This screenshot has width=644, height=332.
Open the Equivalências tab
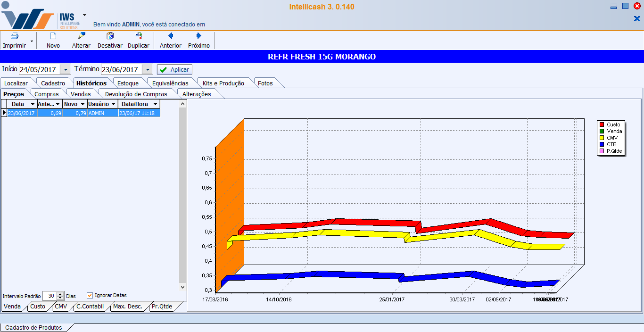tap(170, 83)
